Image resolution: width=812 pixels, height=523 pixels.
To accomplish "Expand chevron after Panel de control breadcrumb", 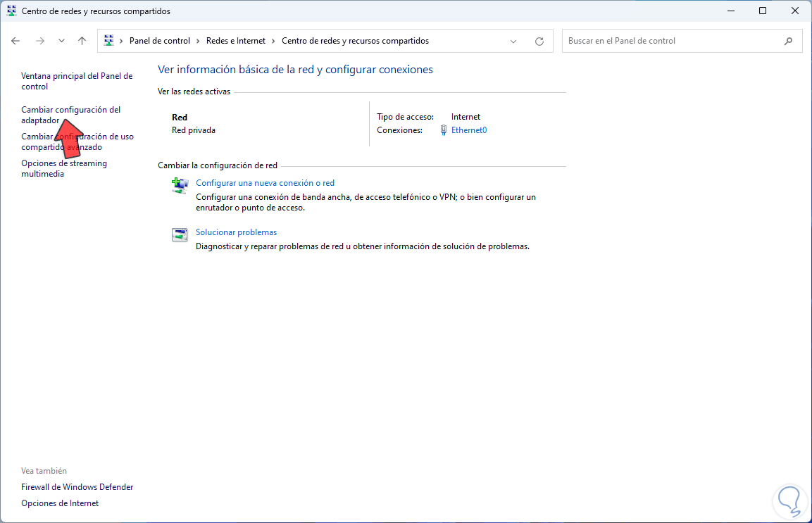I will 198,41.
